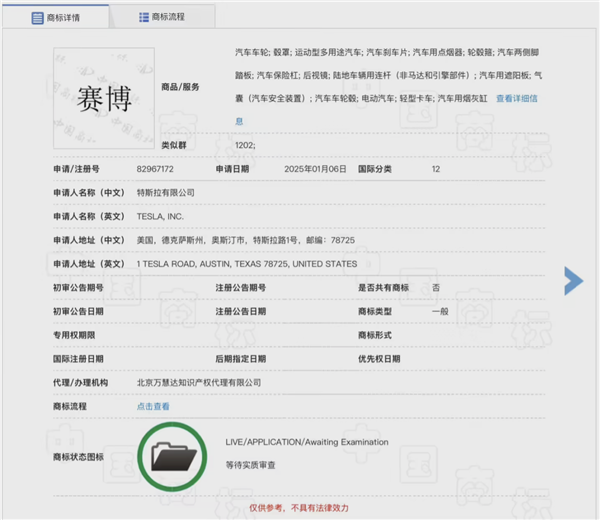Click the folder trademark status icon

(173, 455)
